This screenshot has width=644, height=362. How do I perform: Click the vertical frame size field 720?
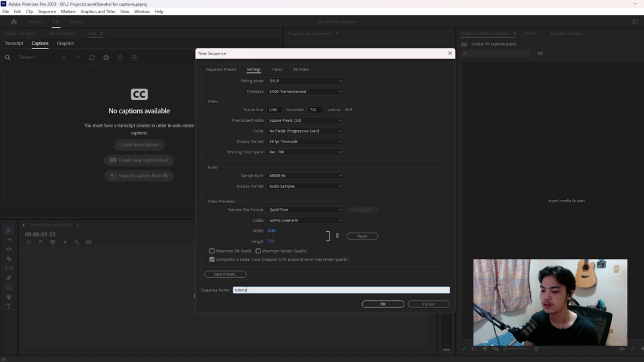[x=316, y=109]
